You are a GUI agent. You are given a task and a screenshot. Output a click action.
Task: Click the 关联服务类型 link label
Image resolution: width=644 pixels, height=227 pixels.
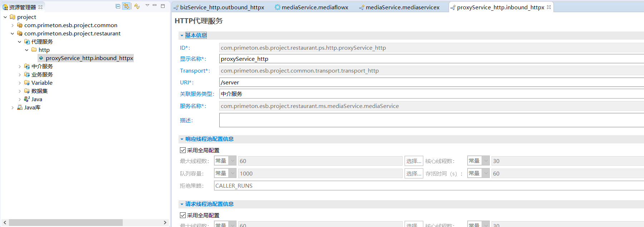click(196, 94)
